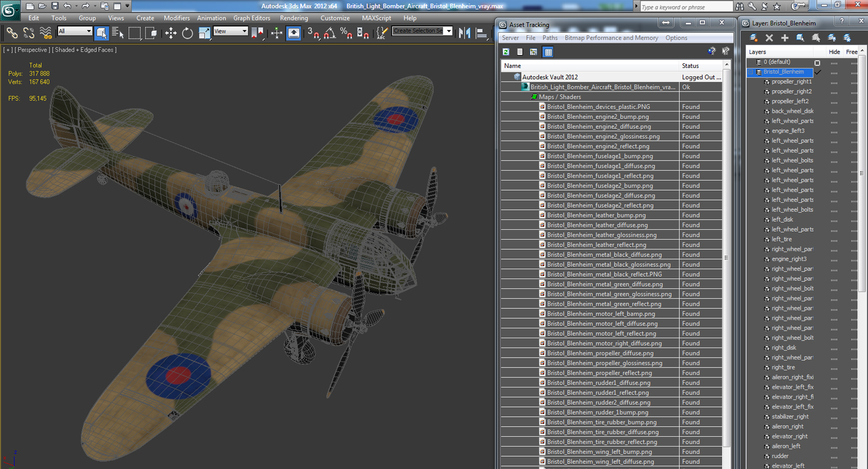The image size is (868, 469).
Task: Open viewport [Perspective] label menu
Action: [32, 50]
